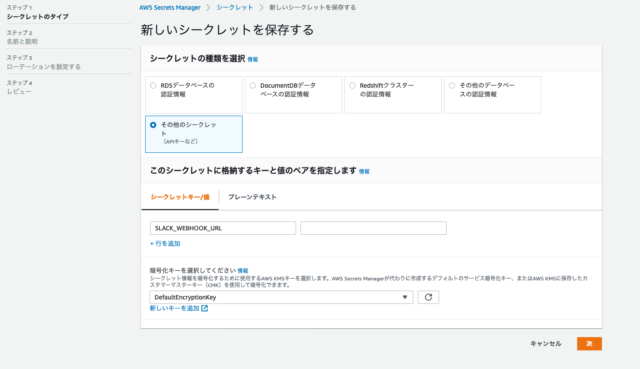
Task: Open AWS Secrets Manager breadcrumb link
Action: coord(170,8)
